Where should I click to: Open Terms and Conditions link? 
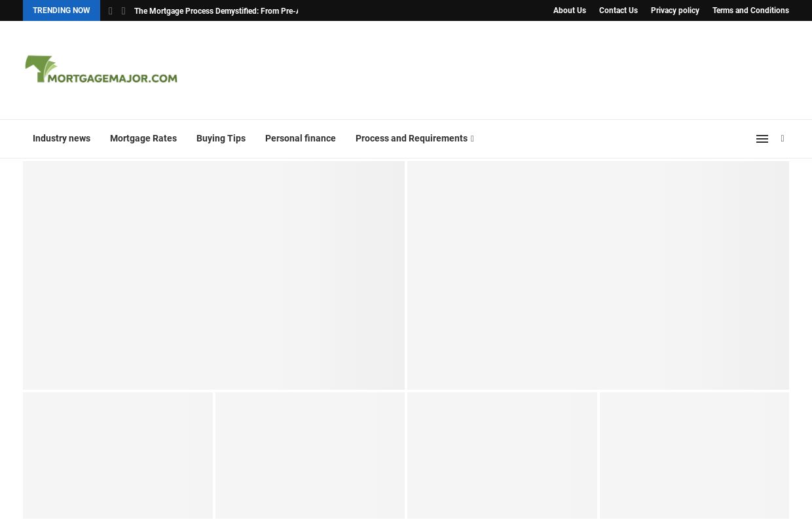click(x=750, y=10)
